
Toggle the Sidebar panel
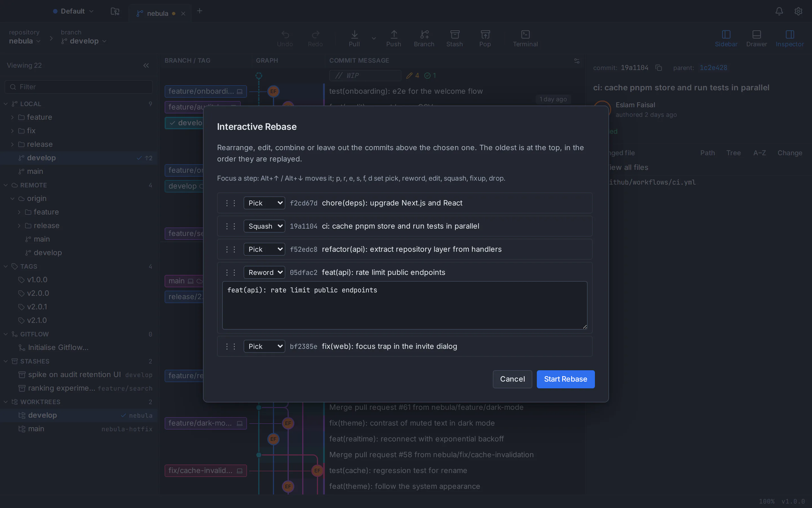point(726,39)
